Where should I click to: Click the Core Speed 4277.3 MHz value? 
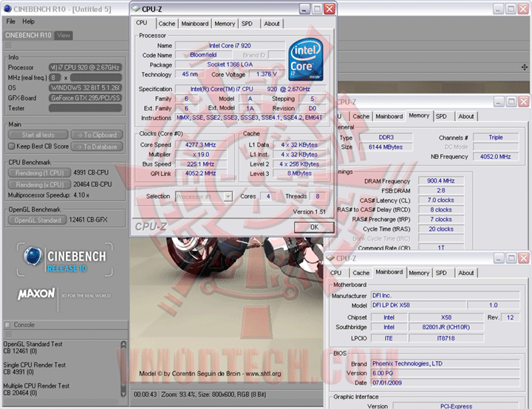click(x=200, y=145)
